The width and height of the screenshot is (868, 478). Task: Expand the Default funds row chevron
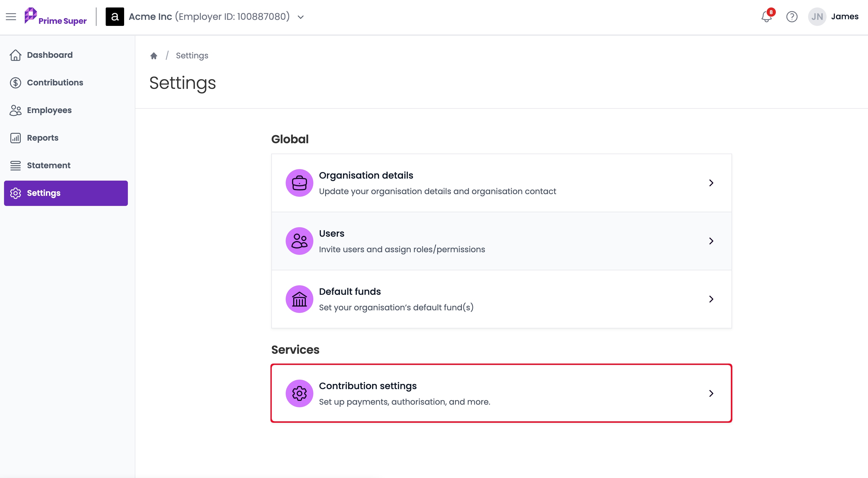(x=711, y=299)
